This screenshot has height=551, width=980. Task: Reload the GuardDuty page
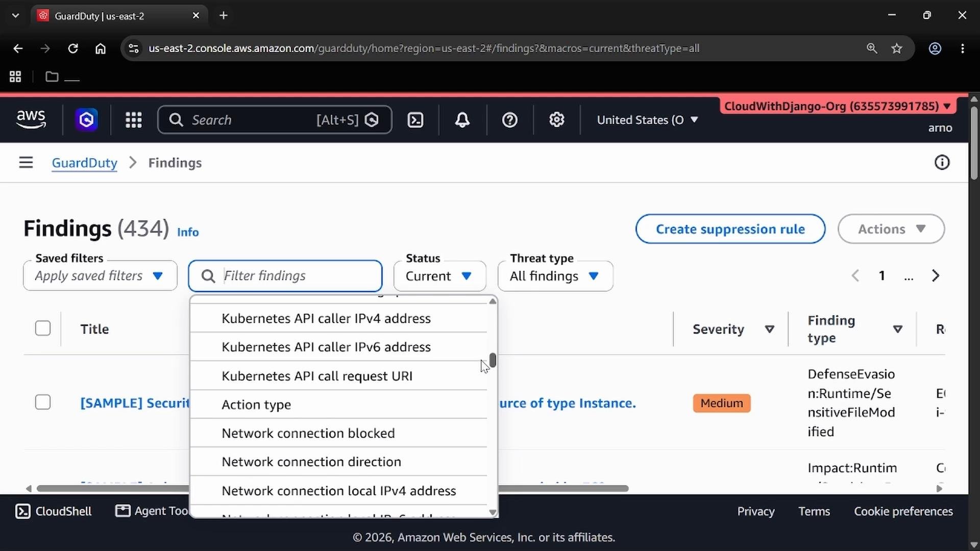coord(73,48)
